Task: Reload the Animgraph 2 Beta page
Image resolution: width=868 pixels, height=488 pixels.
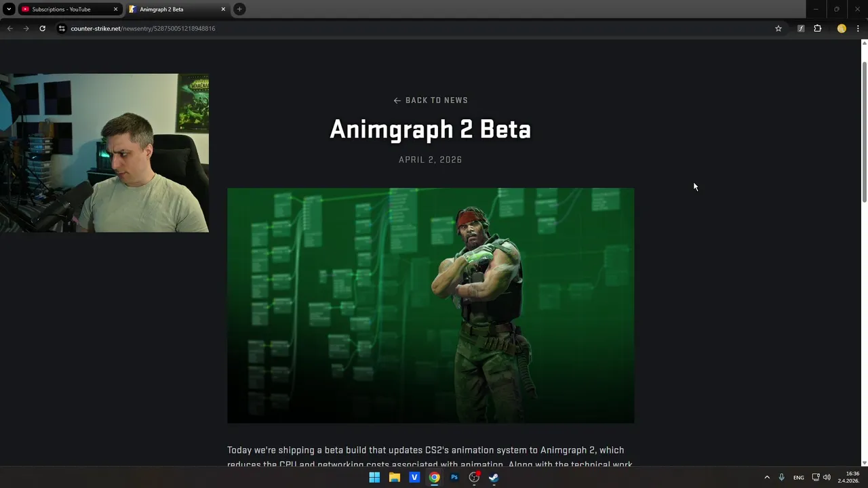Action: pos(42,28)
